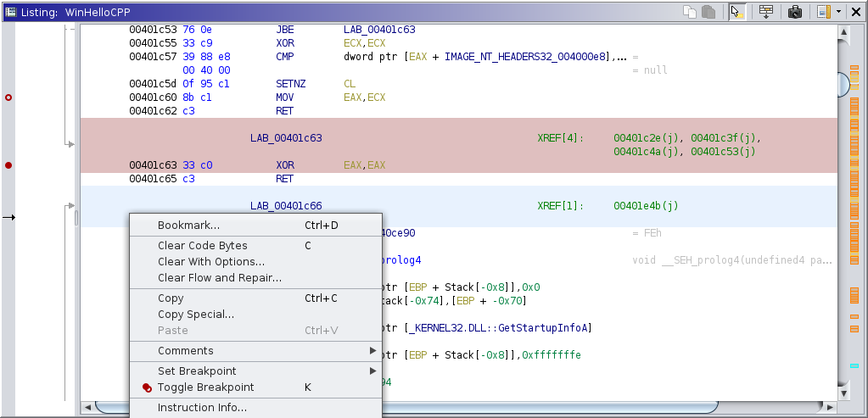Viewport: 868px width, 418px height.
Task: Click the cyan marker in overview bar
Action: point(854,365)
